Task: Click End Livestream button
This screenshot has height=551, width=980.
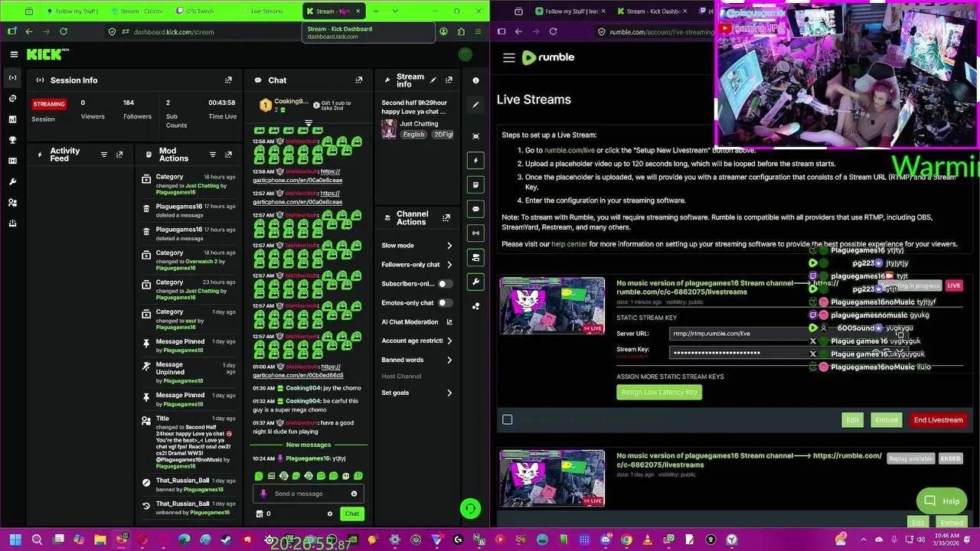Action: (x=938, y=420)
